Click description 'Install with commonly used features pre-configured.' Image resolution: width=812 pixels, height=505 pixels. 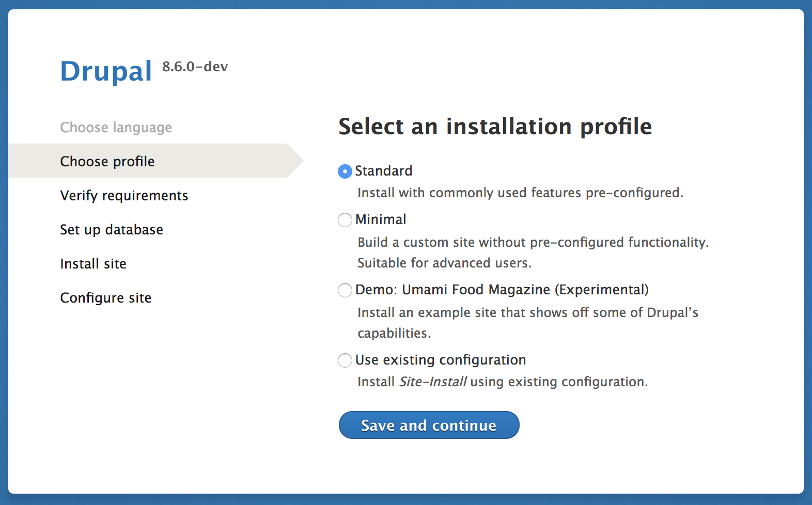coord(520,193)
